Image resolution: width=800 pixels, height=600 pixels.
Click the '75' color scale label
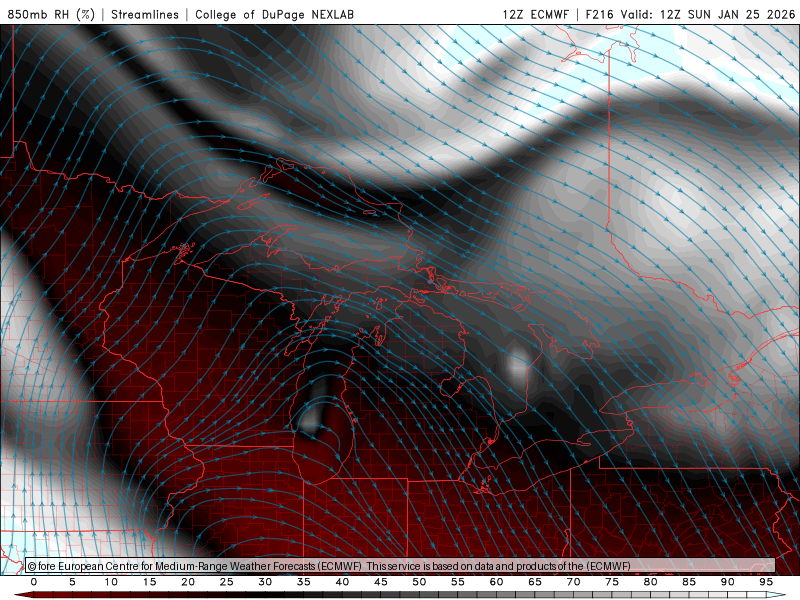(612, 582)
